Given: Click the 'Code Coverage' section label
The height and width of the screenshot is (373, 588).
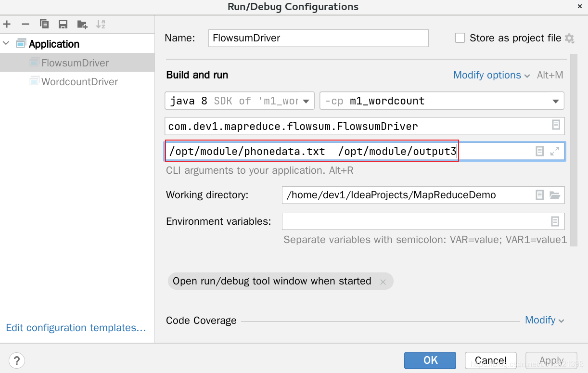Looking at the screenshot, I should [x=201, y=321].
